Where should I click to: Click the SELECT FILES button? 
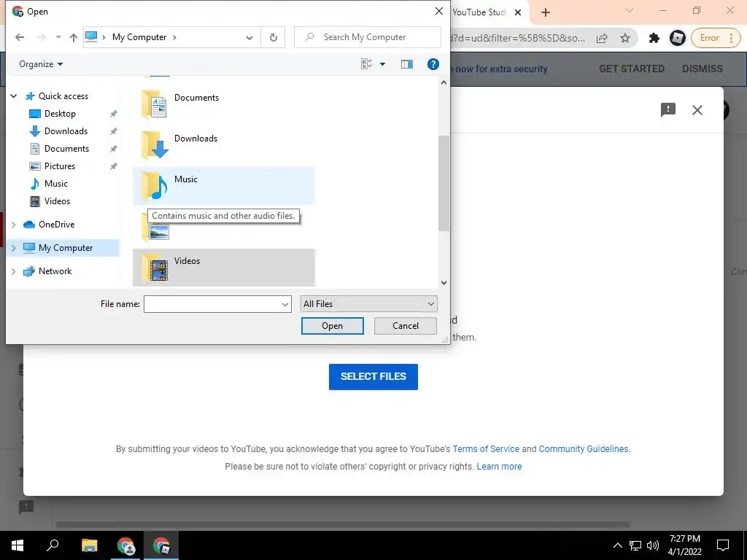(373, 377)
